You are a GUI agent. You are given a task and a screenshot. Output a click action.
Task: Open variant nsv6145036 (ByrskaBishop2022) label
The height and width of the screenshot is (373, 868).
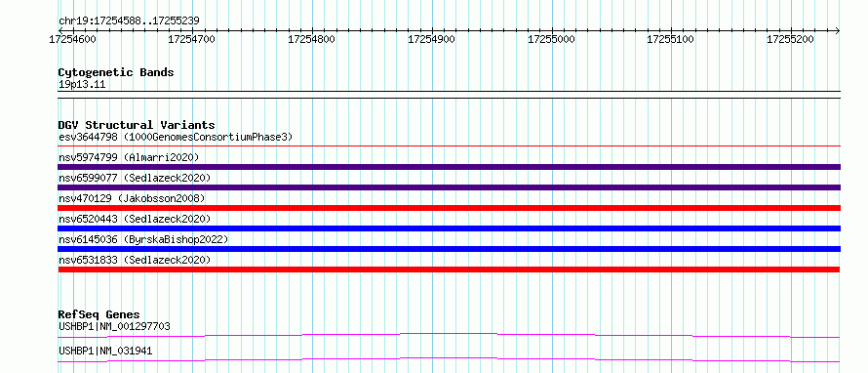pyautogui.click(x=143, y=239)
